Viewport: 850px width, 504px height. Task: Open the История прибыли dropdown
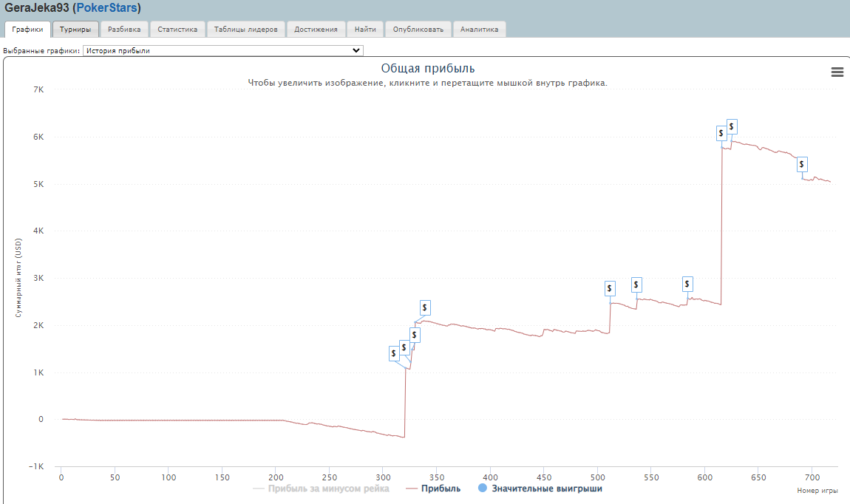[223, 50]
